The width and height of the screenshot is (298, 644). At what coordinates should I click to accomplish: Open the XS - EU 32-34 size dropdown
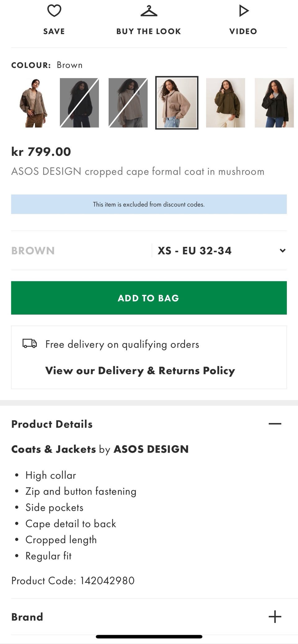click(219, 251)
